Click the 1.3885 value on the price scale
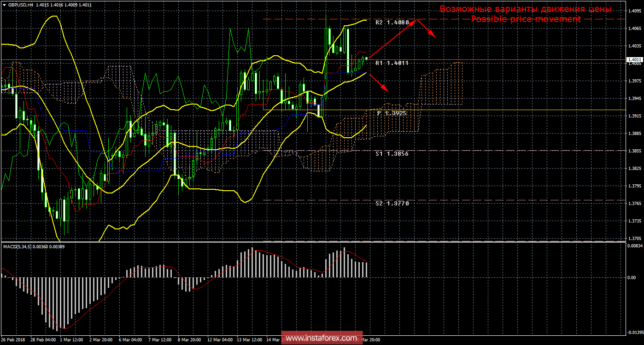 click(x=634, y=133)
